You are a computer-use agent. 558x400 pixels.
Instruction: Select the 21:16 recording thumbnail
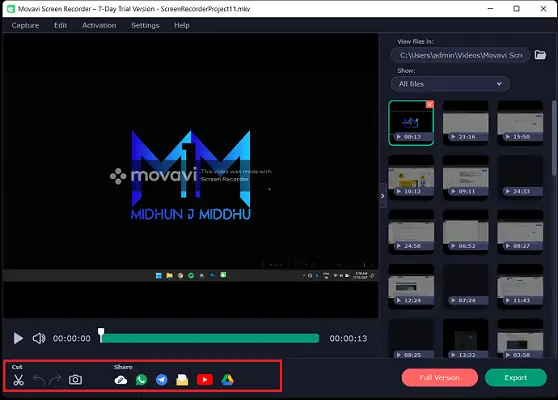pyautogui.click(x=465, y=123)
